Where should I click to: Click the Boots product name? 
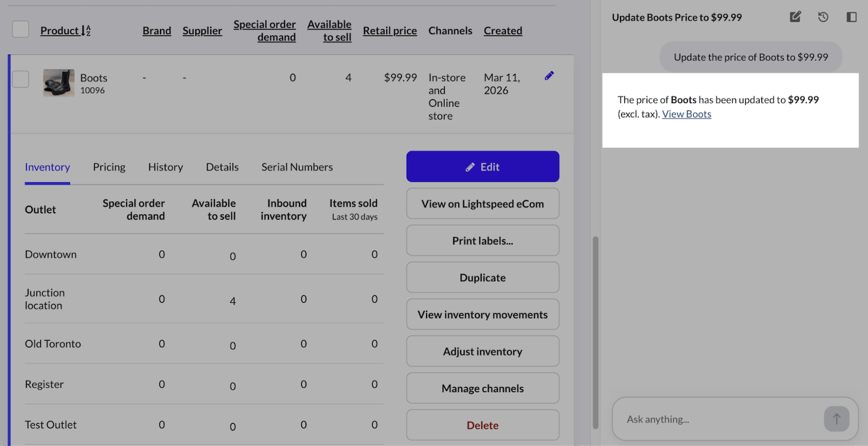[94, 78]
